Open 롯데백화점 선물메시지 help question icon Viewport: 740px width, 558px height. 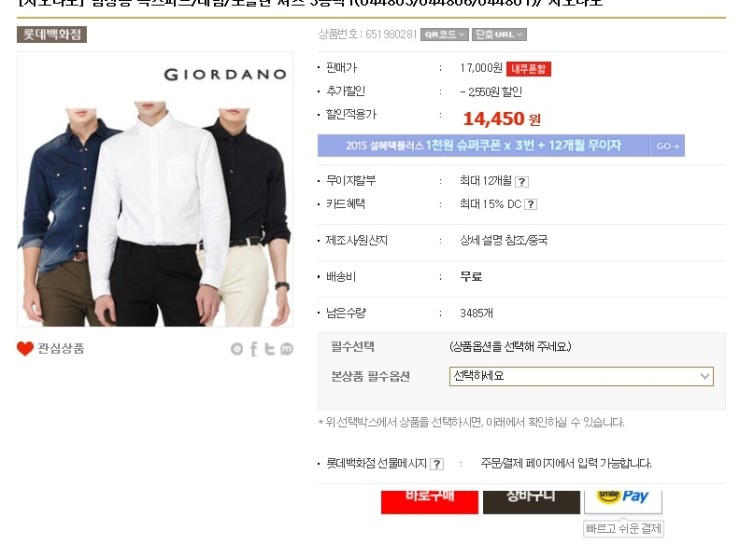(437, 464)
